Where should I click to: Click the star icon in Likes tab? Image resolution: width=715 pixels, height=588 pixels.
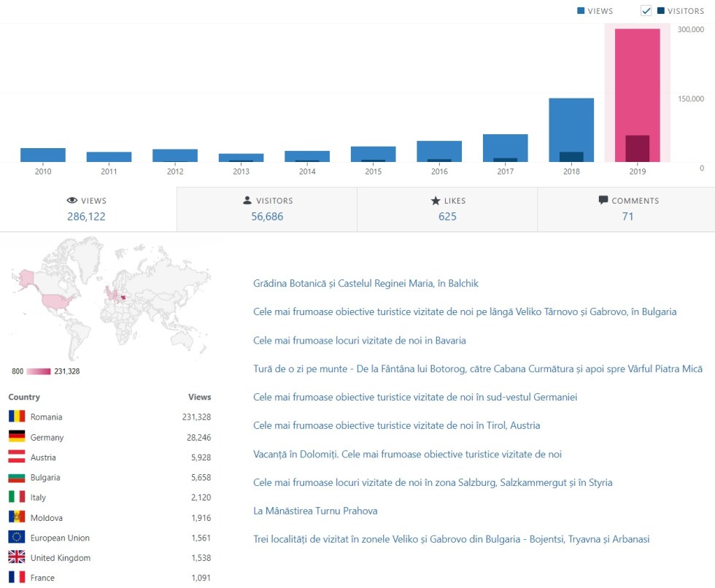pyautogui.click(x=436, y=201)
